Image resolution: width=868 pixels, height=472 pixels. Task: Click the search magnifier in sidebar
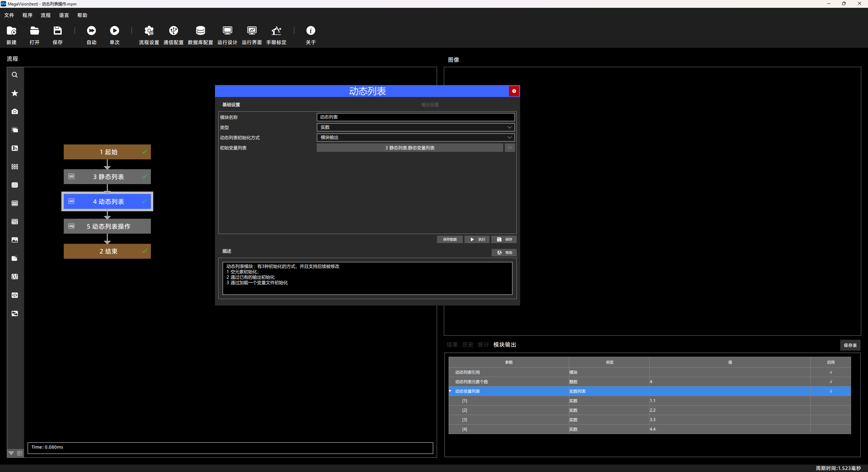click(x=15, y=75)
